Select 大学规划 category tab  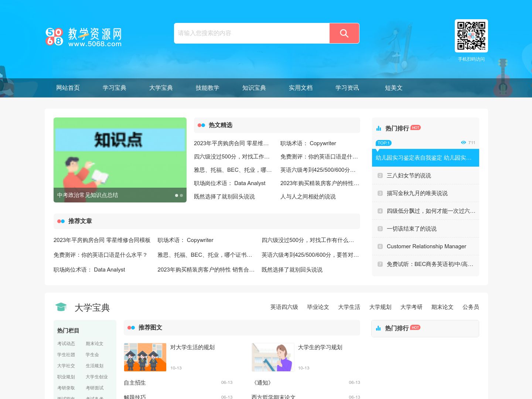380,307
